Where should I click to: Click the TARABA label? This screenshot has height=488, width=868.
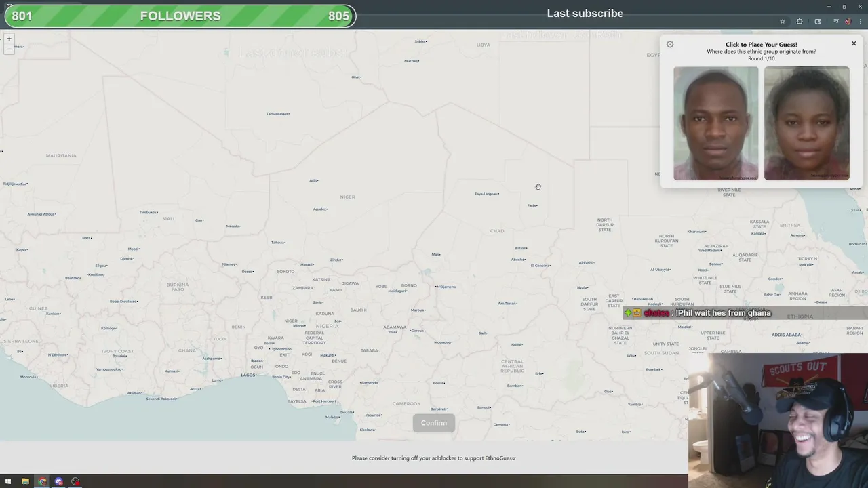pyautogui.click(x=370, y=350)
